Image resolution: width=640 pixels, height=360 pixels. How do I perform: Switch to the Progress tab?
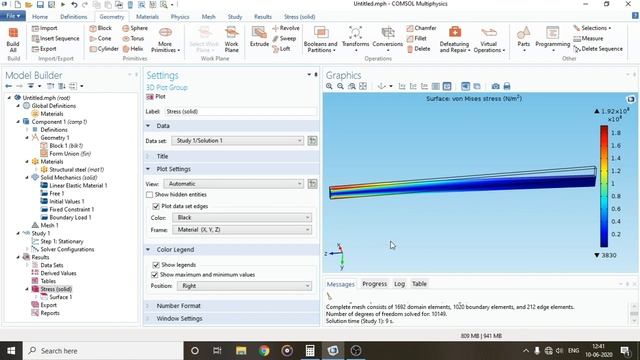[x=374, y=284]
